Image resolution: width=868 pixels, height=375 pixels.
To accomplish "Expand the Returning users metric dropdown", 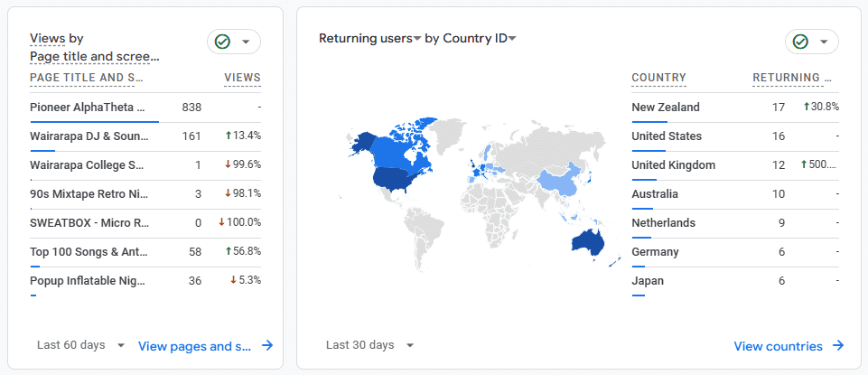I will pos(417,38).
